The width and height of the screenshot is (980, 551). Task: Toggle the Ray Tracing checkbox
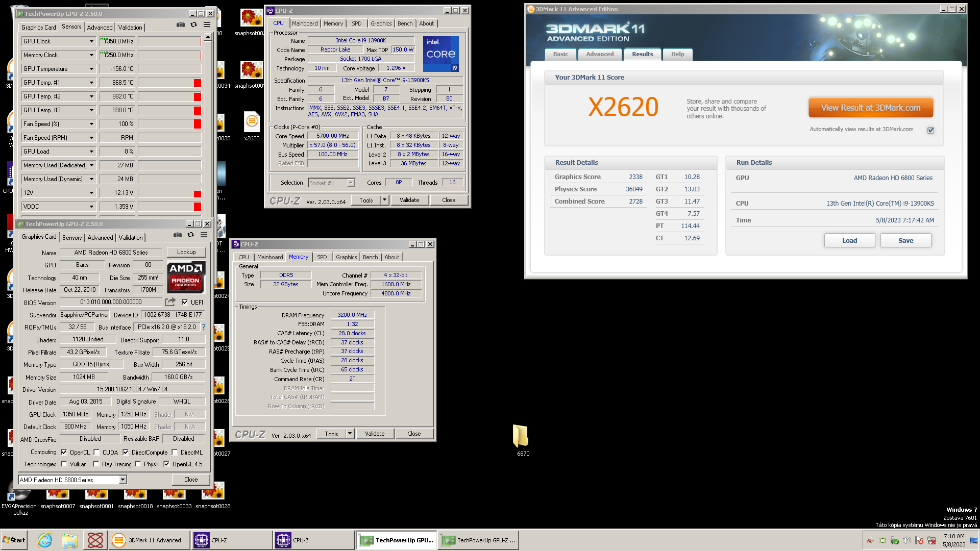point(96,464)
